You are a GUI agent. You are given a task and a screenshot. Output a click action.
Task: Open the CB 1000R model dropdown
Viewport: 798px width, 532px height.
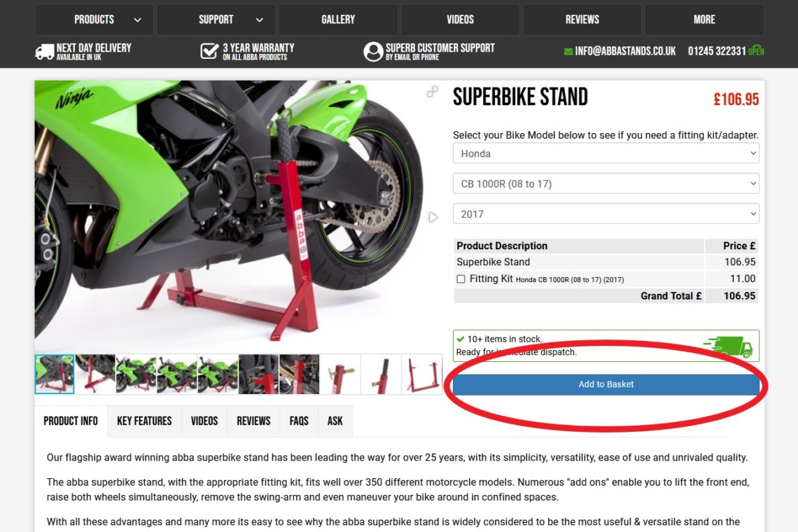tap(605, 183)
